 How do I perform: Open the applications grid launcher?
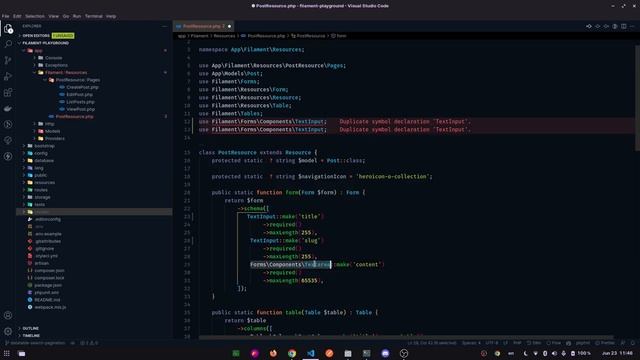tap(7, 353)
